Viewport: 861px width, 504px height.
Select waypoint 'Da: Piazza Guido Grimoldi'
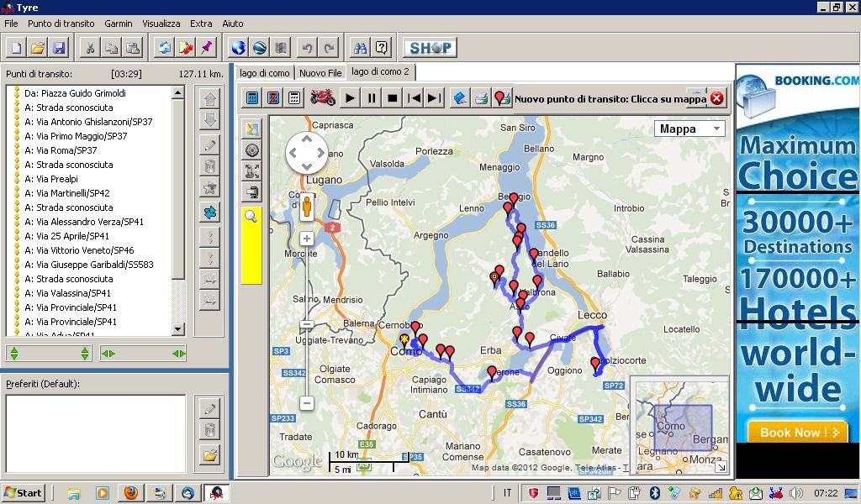pos(75,93)
